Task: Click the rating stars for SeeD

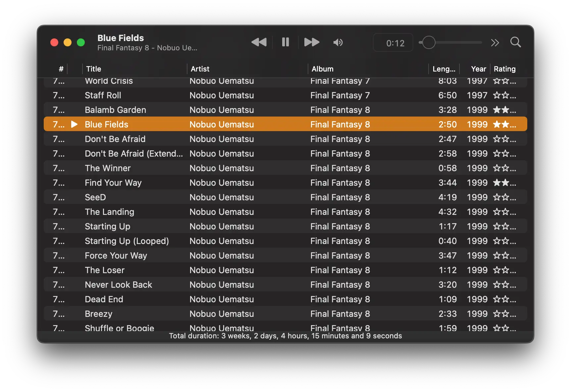Action: [504, 197]
